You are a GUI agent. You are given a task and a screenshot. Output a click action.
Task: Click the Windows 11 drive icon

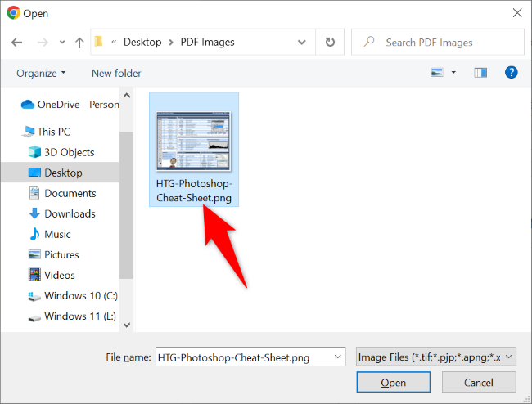[34, 318]
